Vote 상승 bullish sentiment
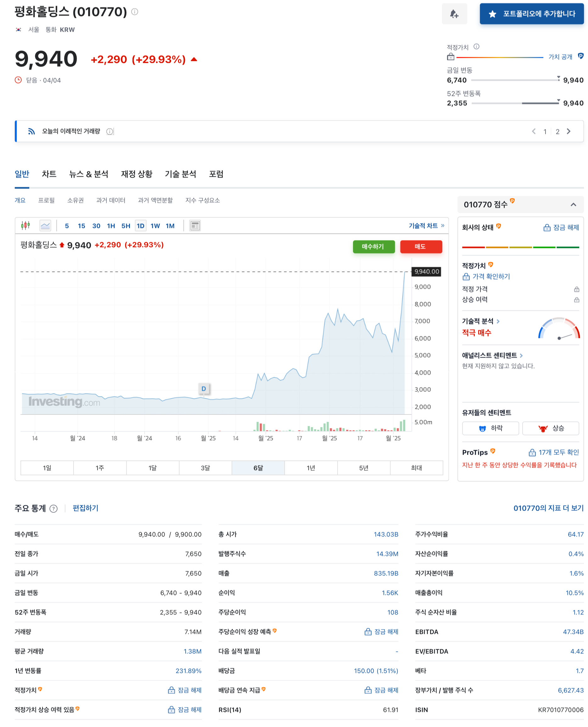588x727 pixels. pyautogui.click(x=550, y=428)
